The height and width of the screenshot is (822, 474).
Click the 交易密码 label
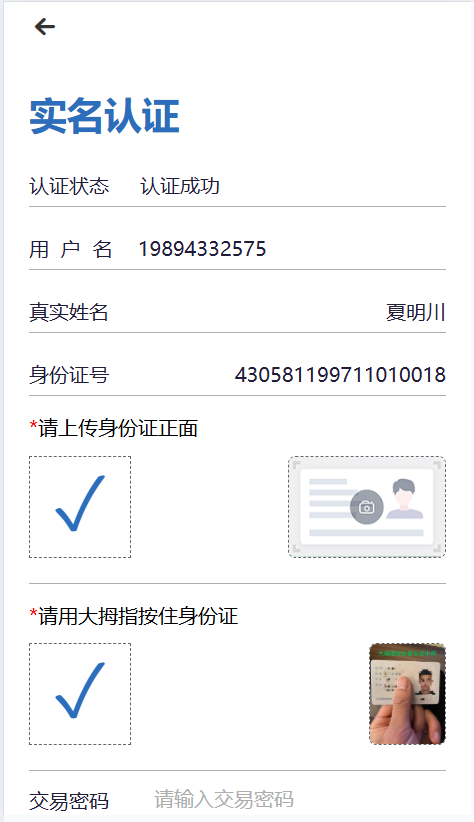[x=69, y=801]
